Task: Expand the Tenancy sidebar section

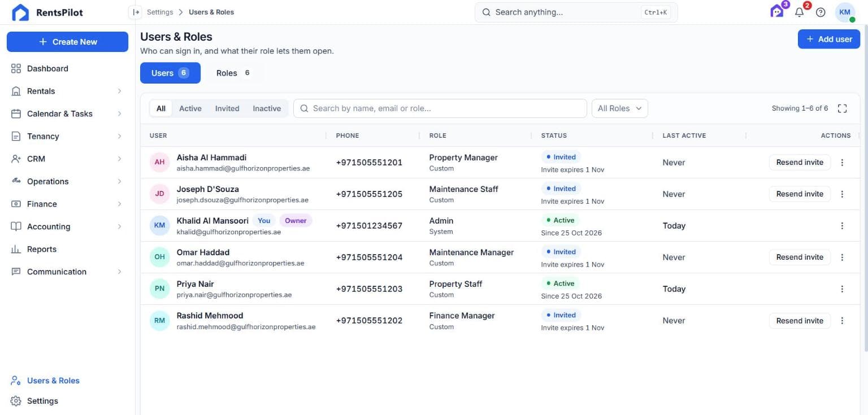Action: pyautogui.click(x=67, y=136)
